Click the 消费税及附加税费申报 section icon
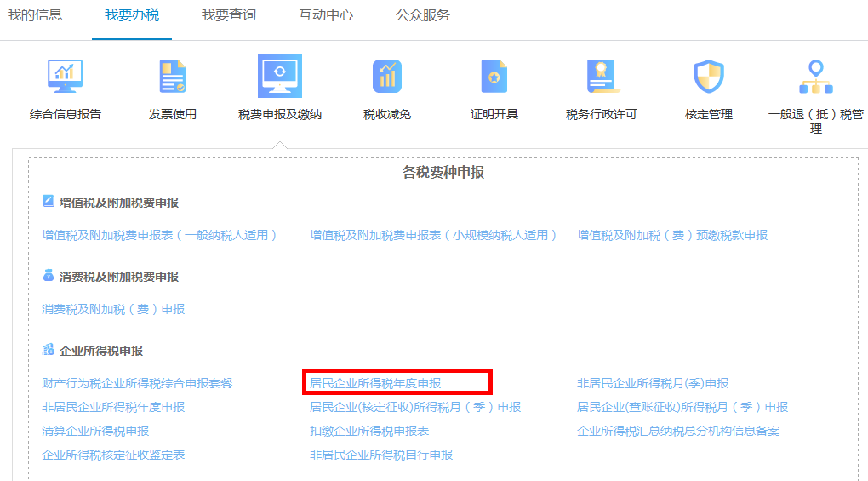Viewport: 868px width, 481px height. [x=49, y=275]
